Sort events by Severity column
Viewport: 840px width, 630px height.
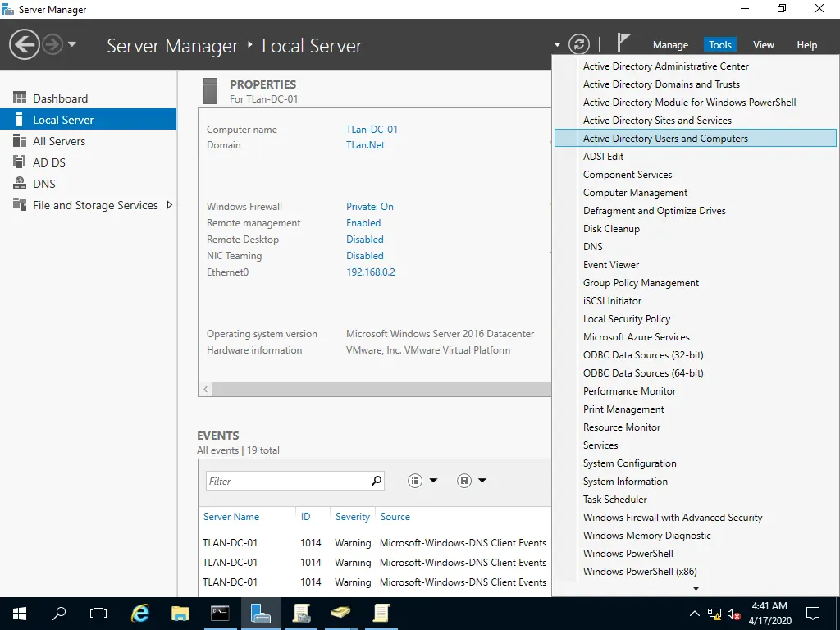[353, 517]
